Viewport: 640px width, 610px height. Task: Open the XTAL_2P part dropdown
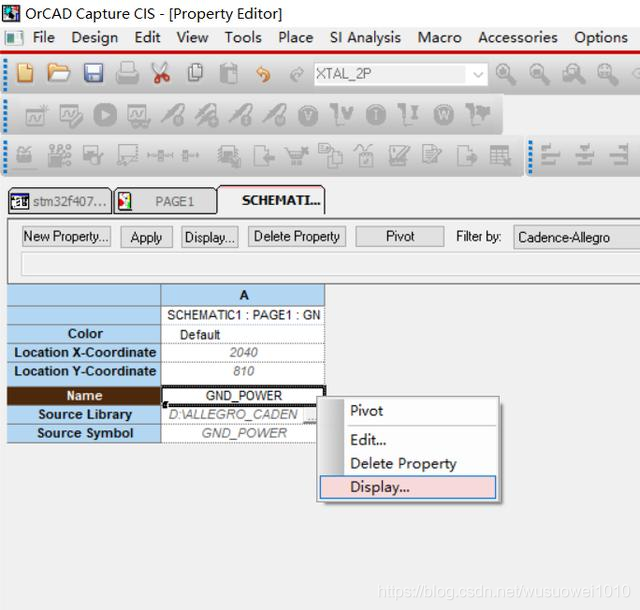tap(478, 74)
